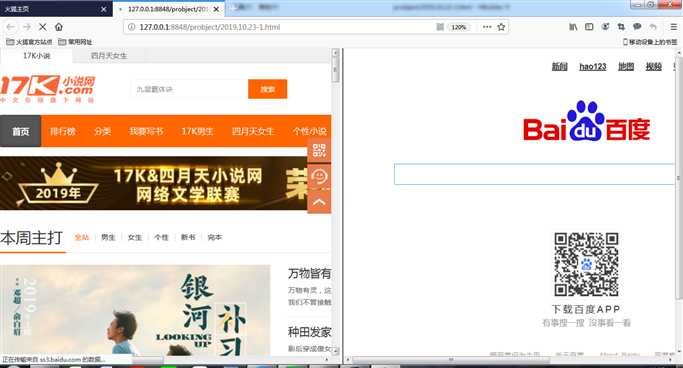
Task: Select the 个性 filter under 本周主打
Action: click(161, 237)
